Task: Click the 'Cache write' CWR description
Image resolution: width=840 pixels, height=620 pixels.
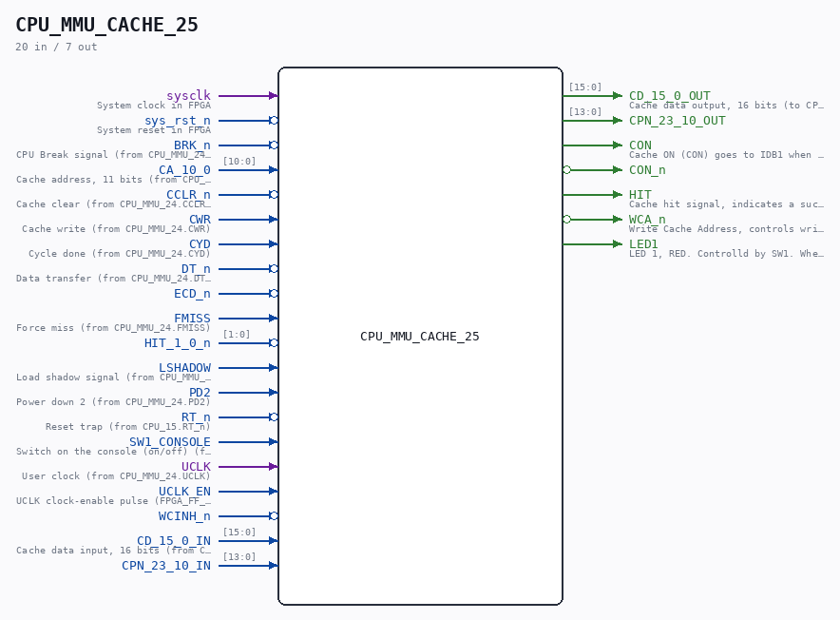Action: (x=116, y=228)
